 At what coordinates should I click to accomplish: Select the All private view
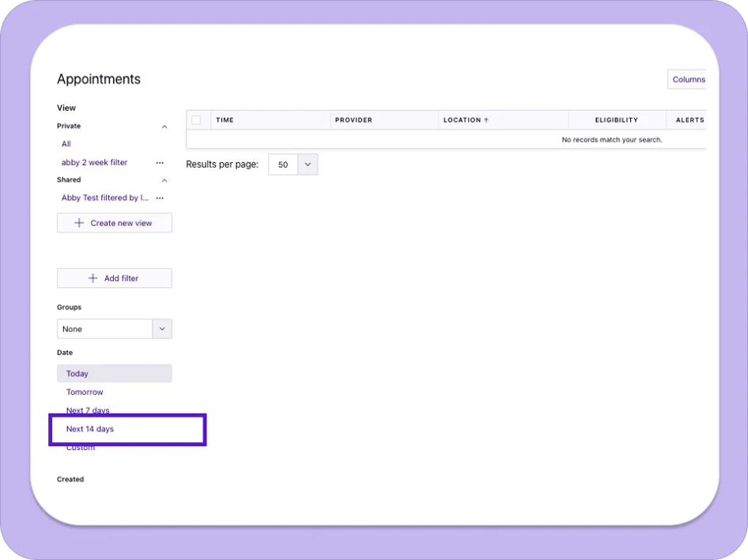(x=66, y=144)
